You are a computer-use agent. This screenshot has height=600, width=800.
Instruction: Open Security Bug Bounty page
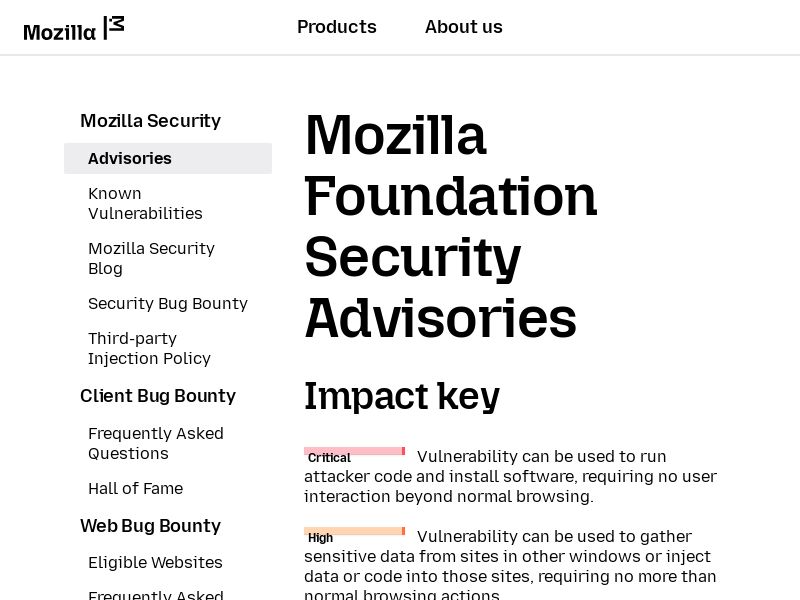168,303
